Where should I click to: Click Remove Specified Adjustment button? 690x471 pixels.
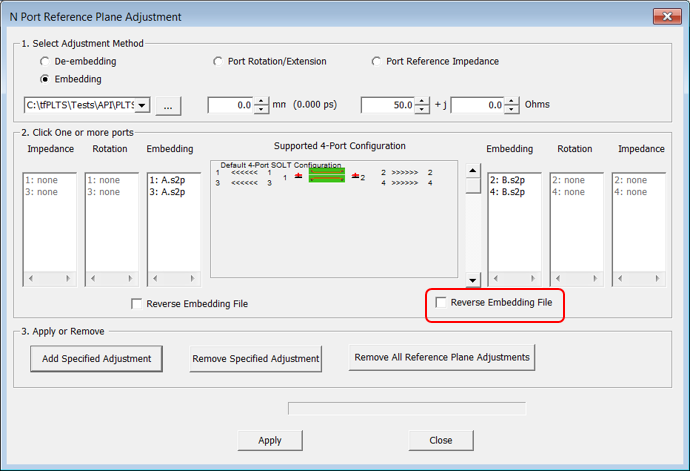255,358
